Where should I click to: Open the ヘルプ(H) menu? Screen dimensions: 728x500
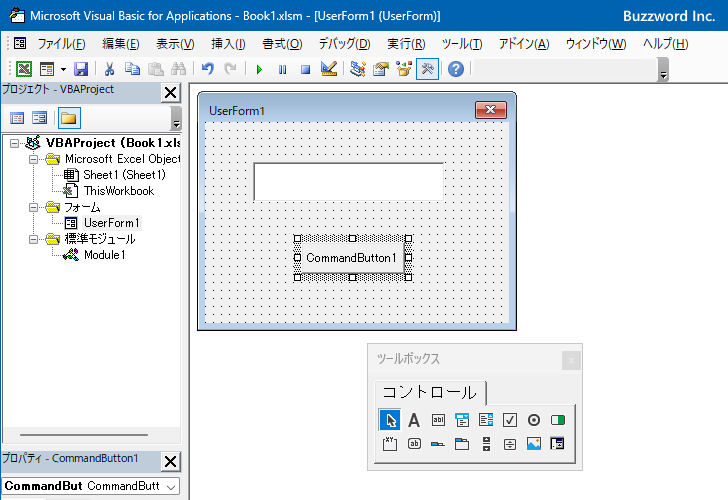[x=665, y=44]
